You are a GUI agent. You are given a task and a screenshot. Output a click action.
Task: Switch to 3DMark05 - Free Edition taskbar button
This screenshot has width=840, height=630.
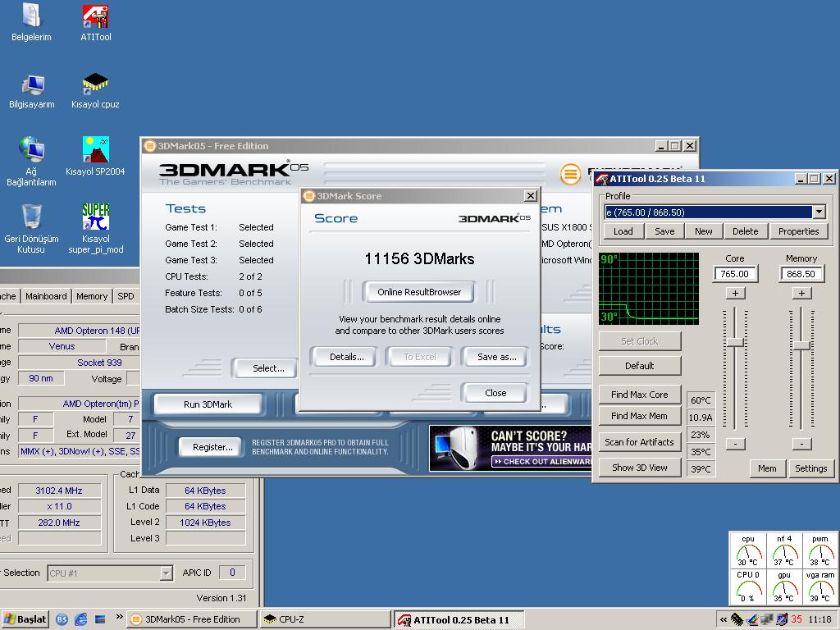tap(192, 619)
